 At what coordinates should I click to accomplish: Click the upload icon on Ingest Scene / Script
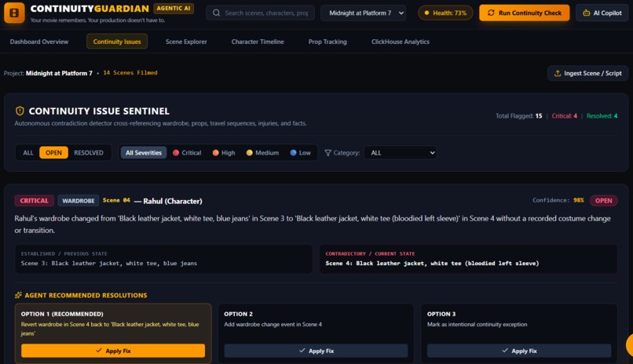pos(558,74)
